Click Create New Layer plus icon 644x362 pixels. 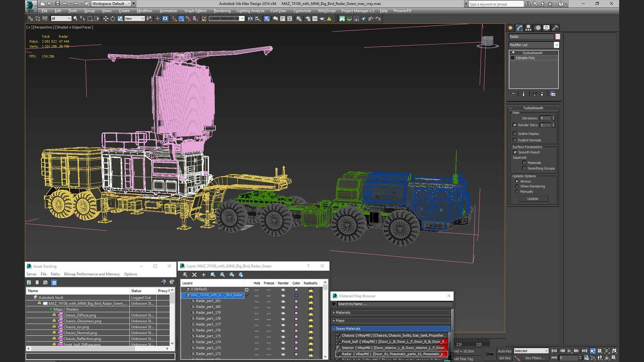[x=204, y=275]
